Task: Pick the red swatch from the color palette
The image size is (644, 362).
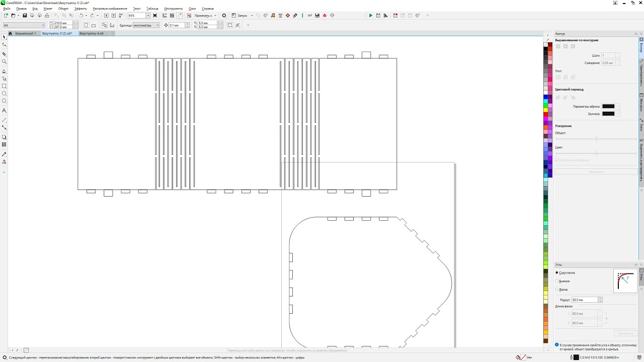Action: click(x=545, y=114)
